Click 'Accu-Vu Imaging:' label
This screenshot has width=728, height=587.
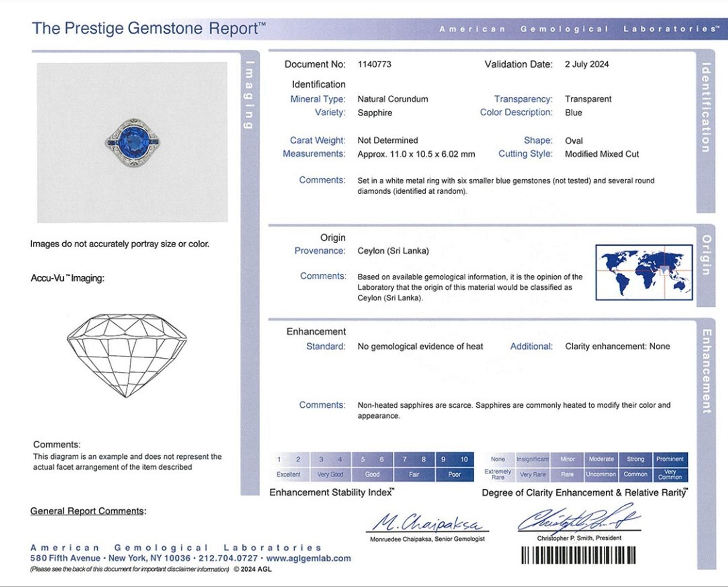click(67, 278)
